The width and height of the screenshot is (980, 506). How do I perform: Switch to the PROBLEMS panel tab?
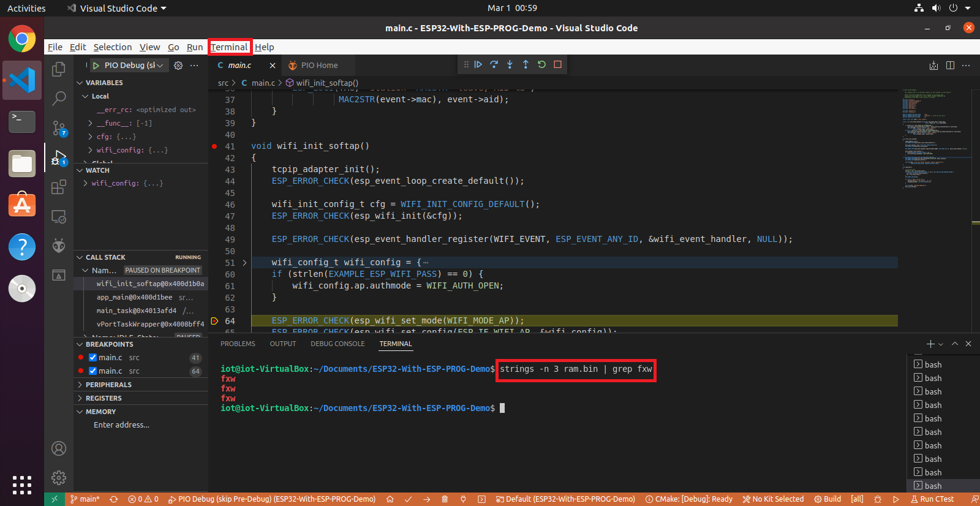(x=238, y=344)
